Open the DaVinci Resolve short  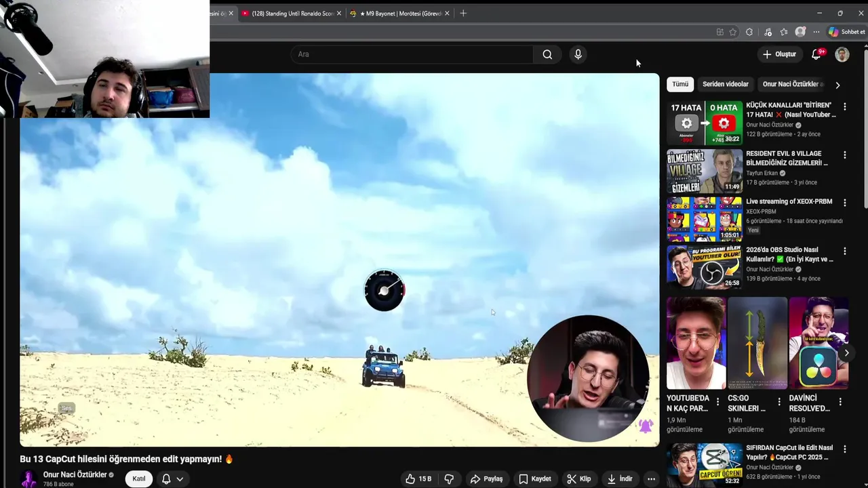point(818,343)
